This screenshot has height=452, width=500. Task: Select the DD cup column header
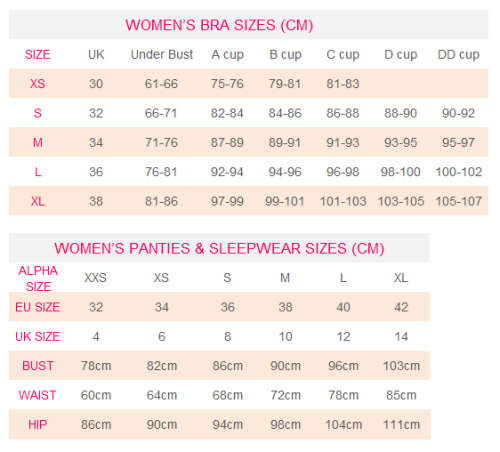click(x=459, y=55)
